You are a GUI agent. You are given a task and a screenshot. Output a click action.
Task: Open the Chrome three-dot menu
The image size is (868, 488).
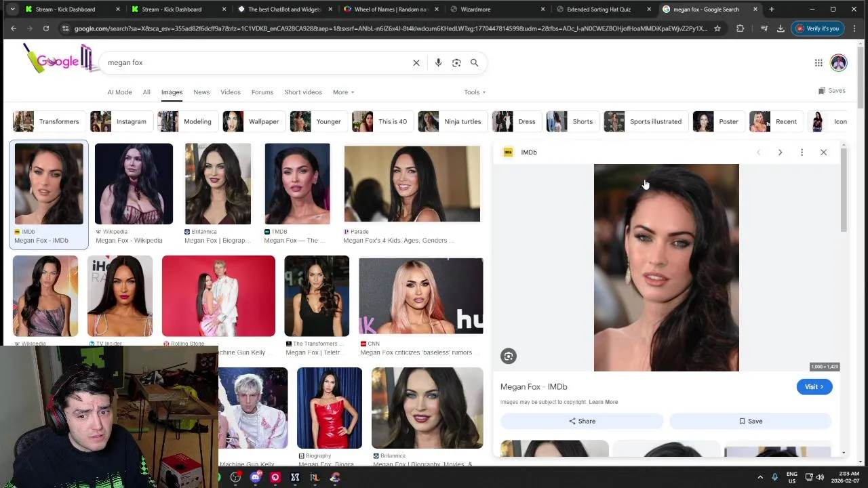(854, 28)
